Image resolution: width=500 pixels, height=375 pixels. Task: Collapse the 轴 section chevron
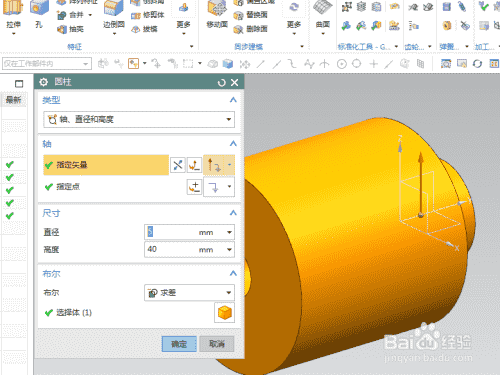pyautogui.click(x=233, y=144)
